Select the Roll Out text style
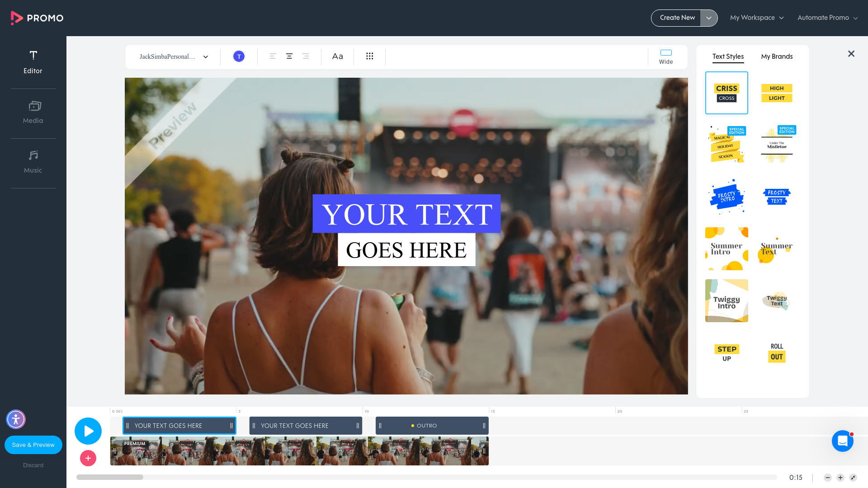 [777, 352]
